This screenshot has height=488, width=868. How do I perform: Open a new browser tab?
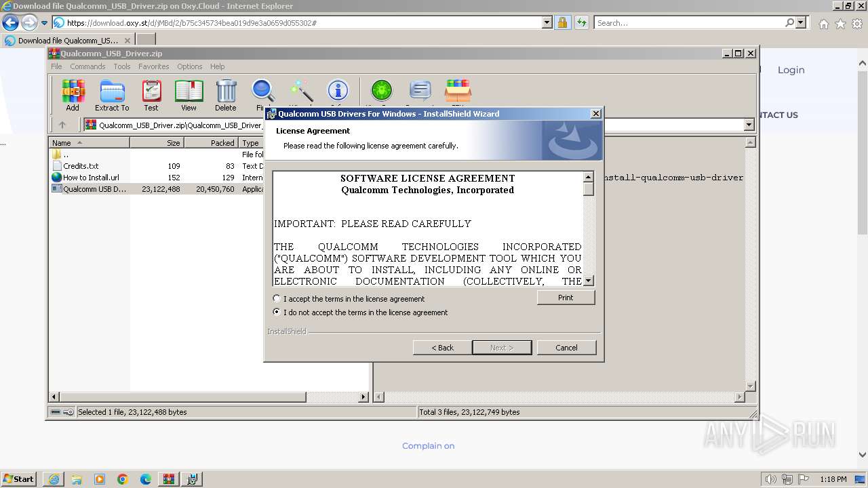pos(146,40)
